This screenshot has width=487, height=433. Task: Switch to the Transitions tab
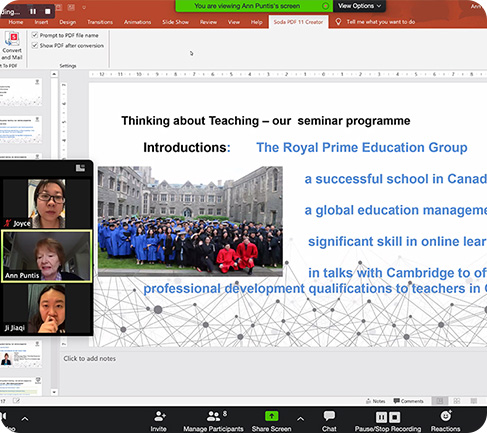tap(100, 22)
